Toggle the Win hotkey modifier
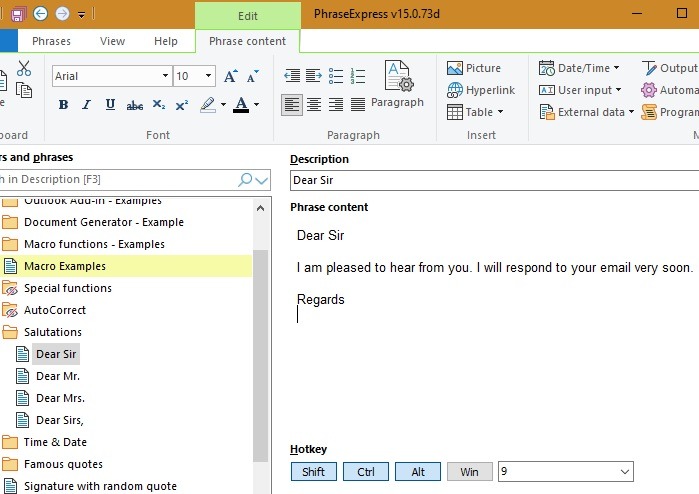699x494 pixels. pos(469,472)
